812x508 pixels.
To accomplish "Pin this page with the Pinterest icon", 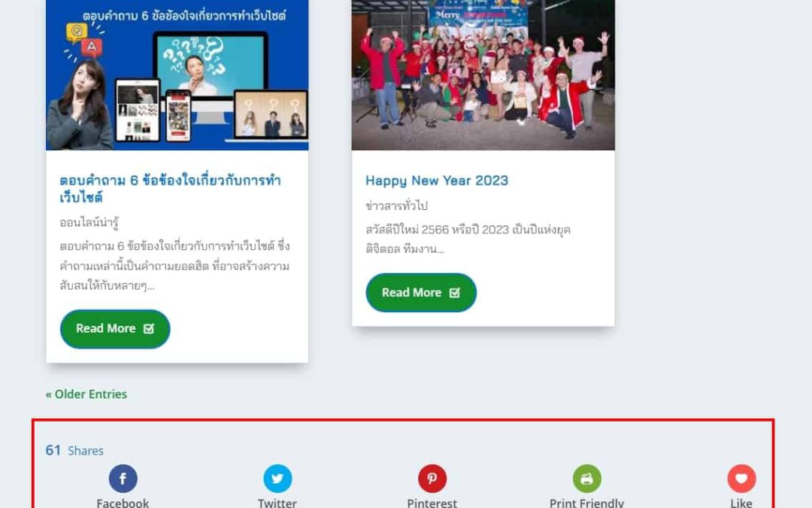I will pyautogui.click(x=432, y=479).
